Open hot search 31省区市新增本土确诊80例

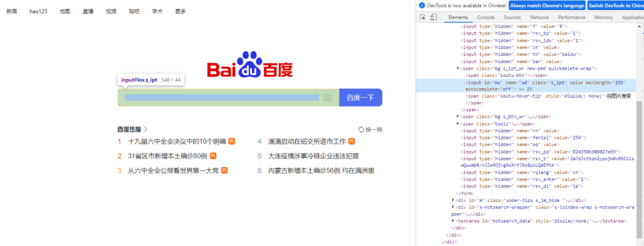click(168, 156)
